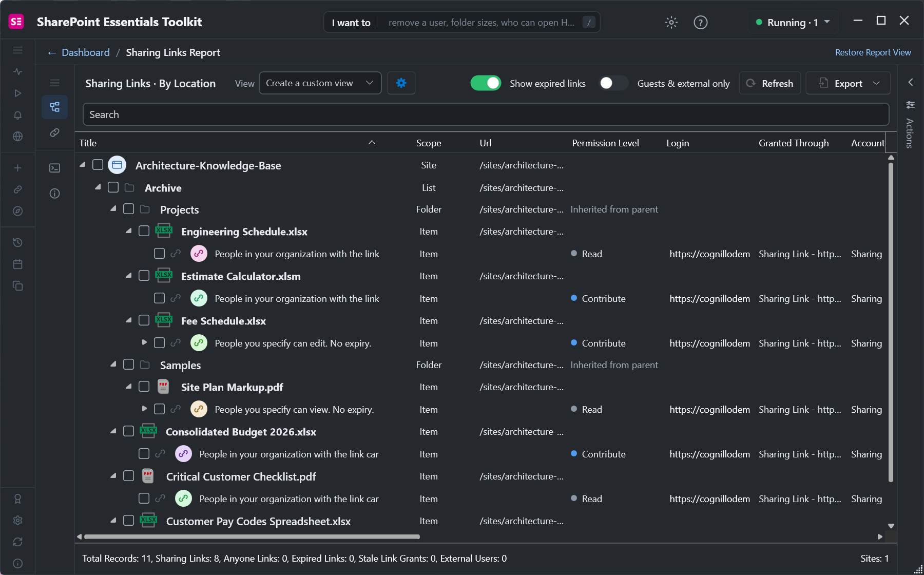Check the Projects folder checkbox
Screen dimensions: 924x575
point(128,209)
